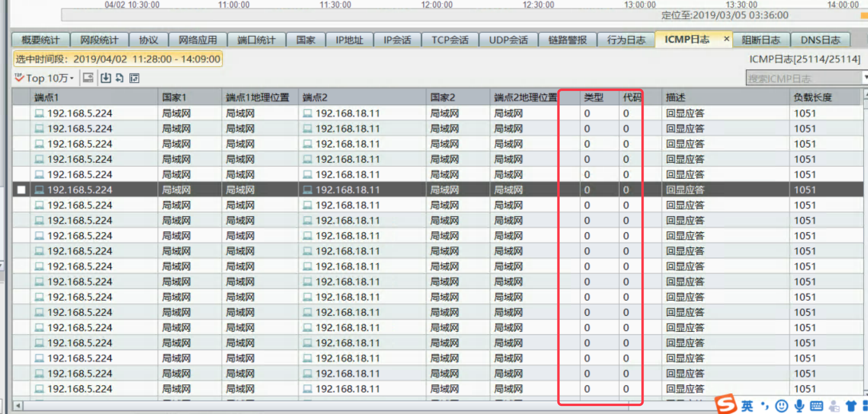Image resolution: width=868 pixels, height=414 pixels.
Task: Switch to the TCP会话 tab
Action: coord(450,40)
